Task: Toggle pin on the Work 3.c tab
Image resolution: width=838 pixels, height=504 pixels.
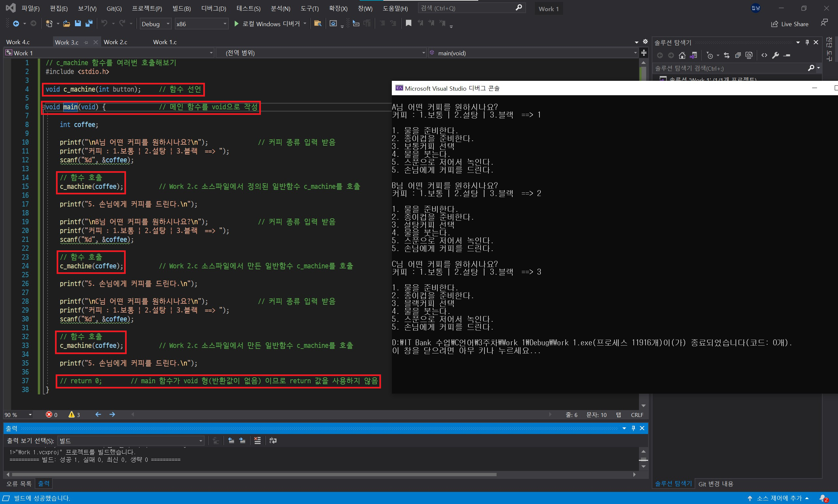Action: 86,43
